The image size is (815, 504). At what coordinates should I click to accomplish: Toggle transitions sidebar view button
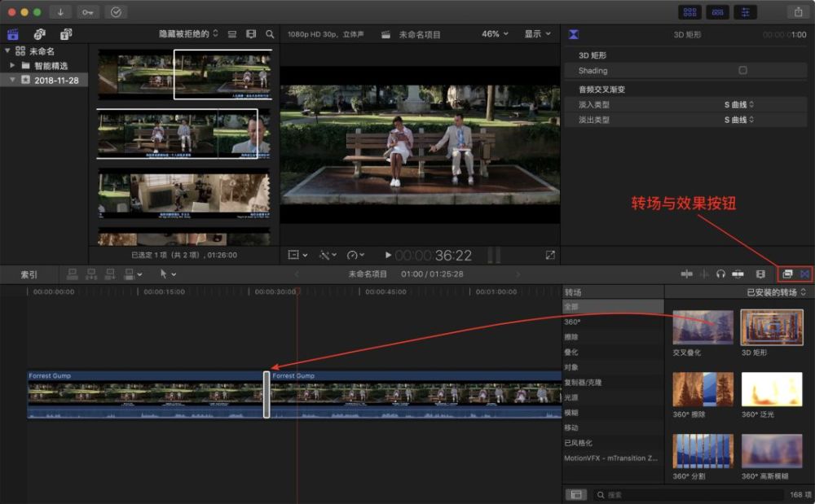click(576, 495)
